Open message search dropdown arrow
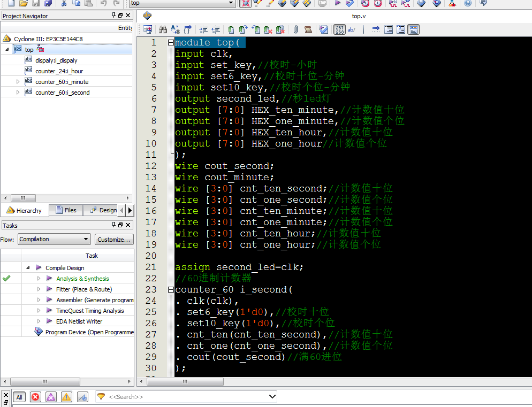Viewport: 532px width, 407px height. [x=272, y=396]
